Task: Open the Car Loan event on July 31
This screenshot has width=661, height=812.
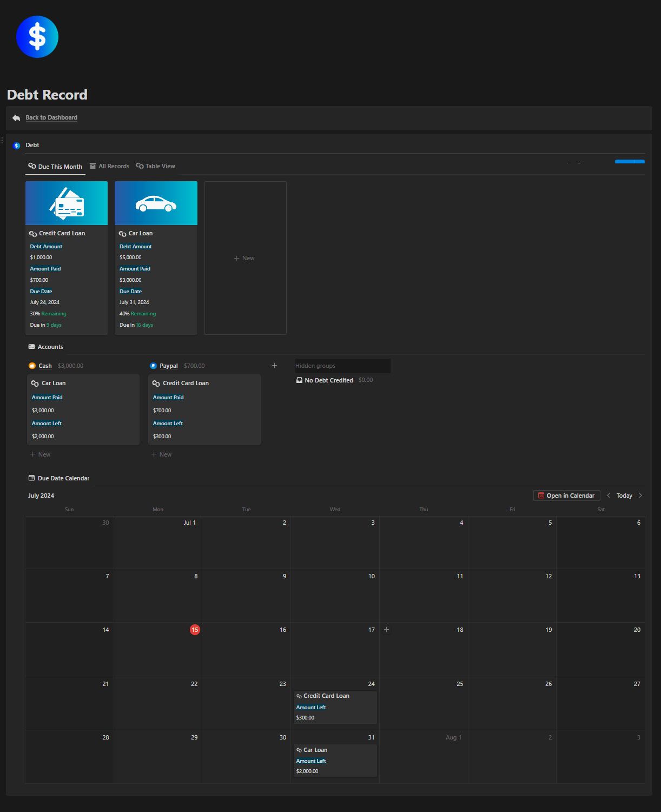Action: pos(335,761)
